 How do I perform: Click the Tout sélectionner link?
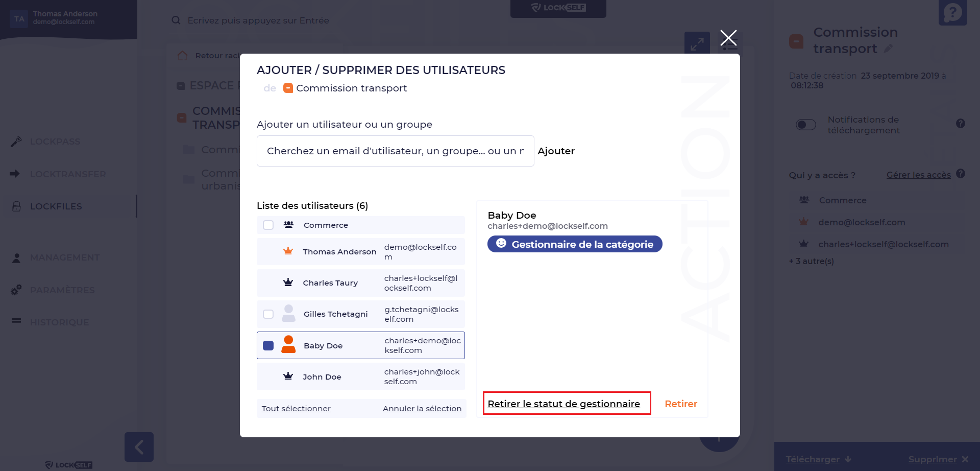(296, 408)
